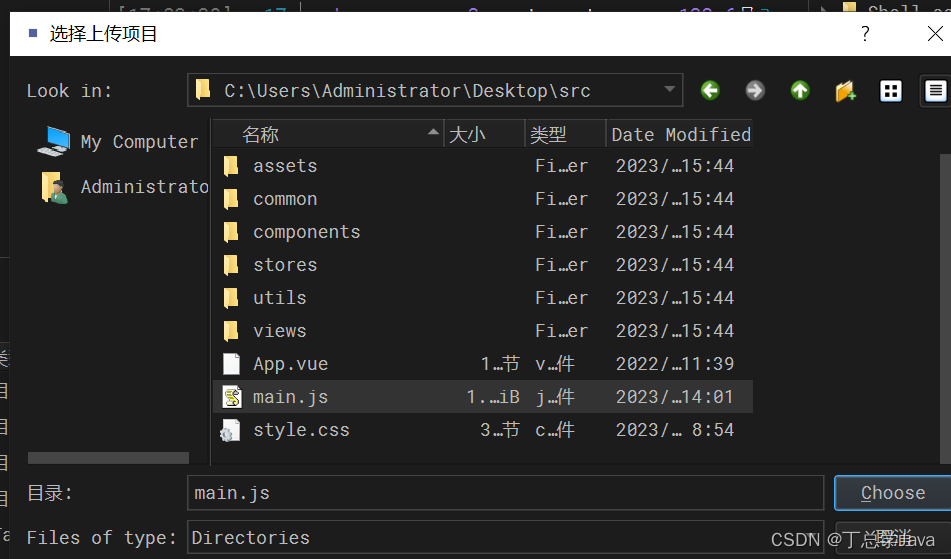951x559 pixels.
Task: Sort by Date Modified column header
Action: click(680, 134)
